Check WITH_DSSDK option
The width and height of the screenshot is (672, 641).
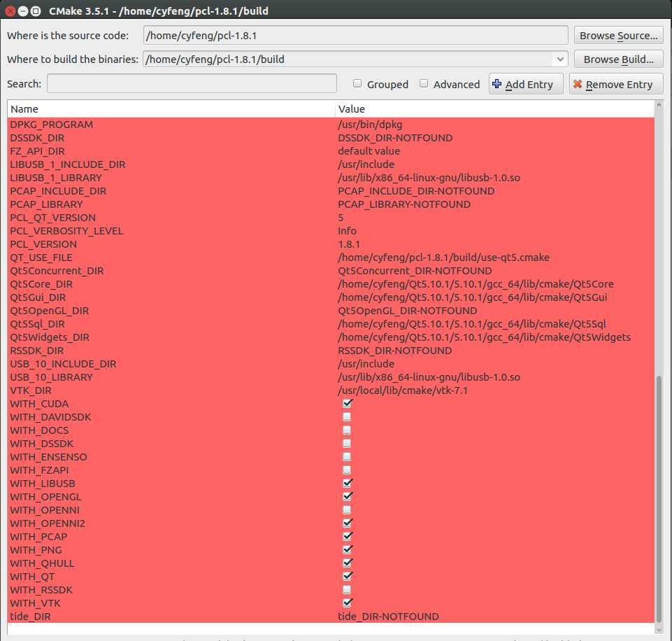click(347, 444)
